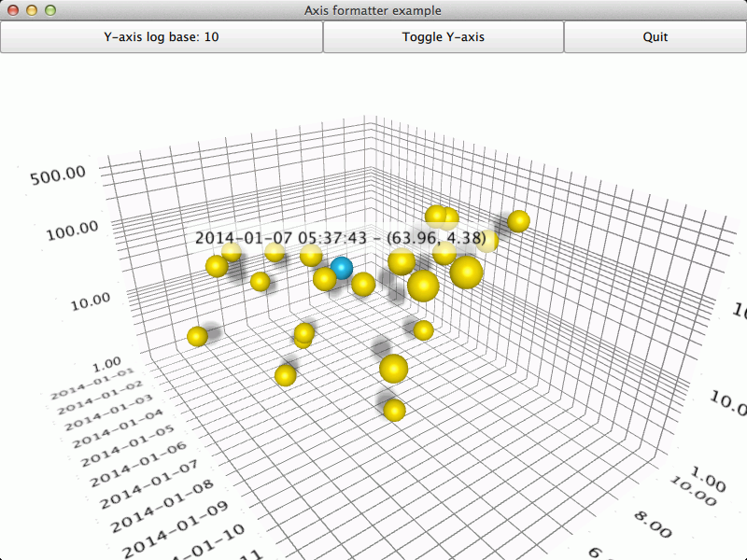Click the 2014-01-01 date axis label
747x560 pixels.
pyautogui.click(x=93, y=382)
